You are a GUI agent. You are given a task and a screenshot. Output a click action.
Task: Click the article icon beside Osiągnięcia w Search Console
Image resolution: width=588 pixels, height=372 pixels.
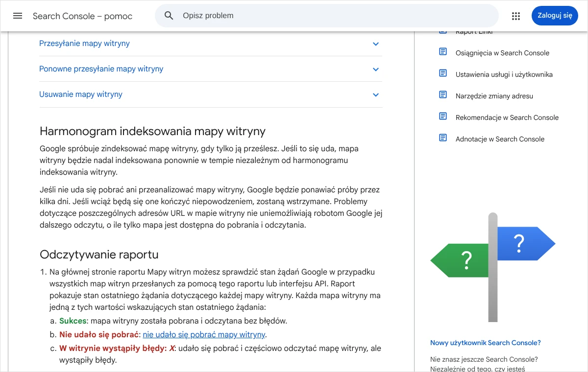pos(443,51)
